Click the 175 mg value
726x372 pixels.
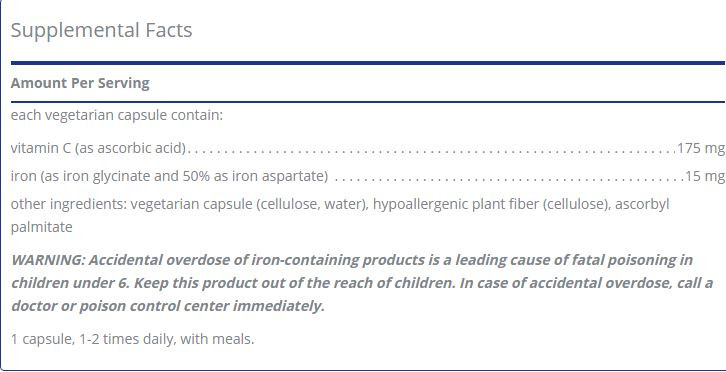click(701, 149)
